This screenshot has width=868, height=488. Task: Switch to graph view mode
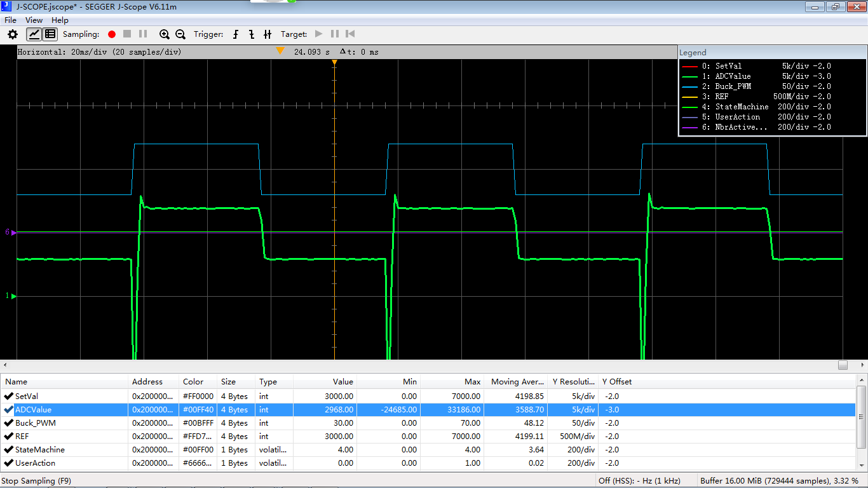pos(34,34)
